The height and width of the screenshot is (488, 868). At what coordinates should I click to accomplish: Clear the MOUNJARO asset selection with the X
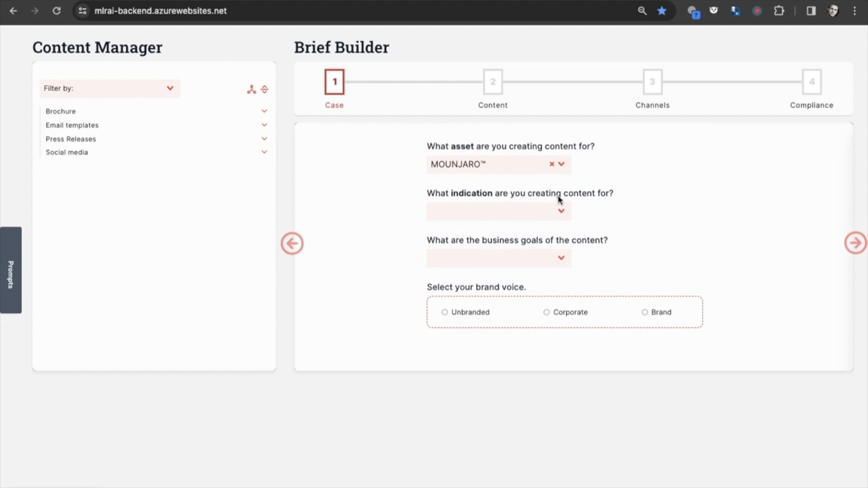552,164
